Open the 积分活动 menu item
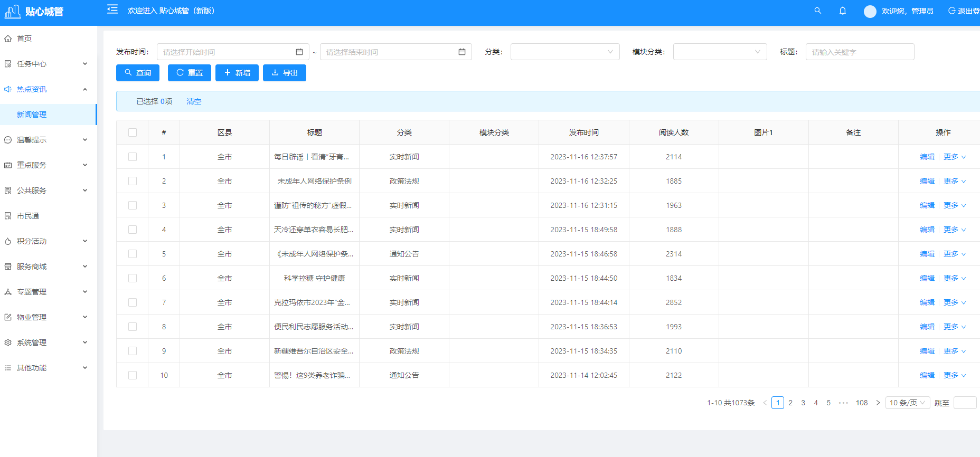Viewport: 980px width, 457px height. point(49,241)
